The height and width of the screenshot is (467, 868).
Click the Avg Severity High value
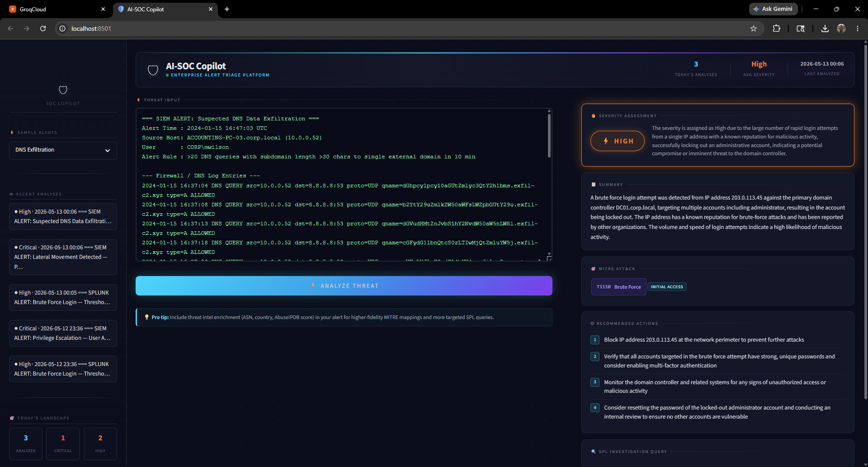759,64
